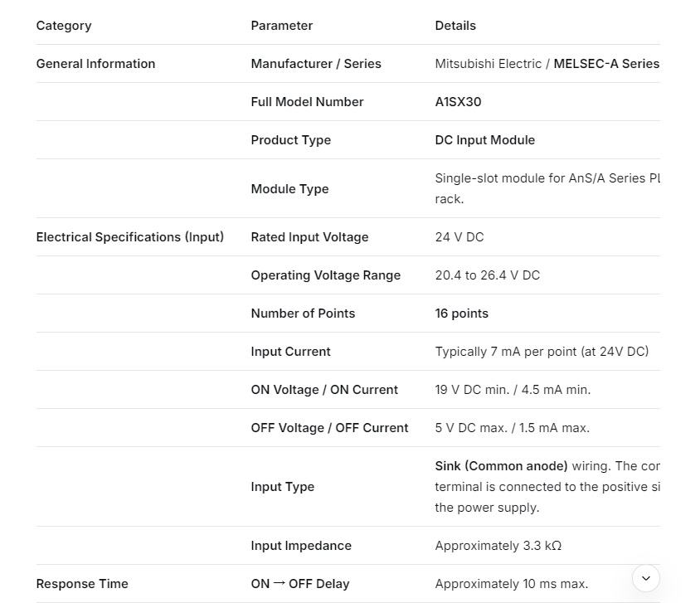
Task: Click the A1SX30 model number text
Action: [x=458, y=102]
